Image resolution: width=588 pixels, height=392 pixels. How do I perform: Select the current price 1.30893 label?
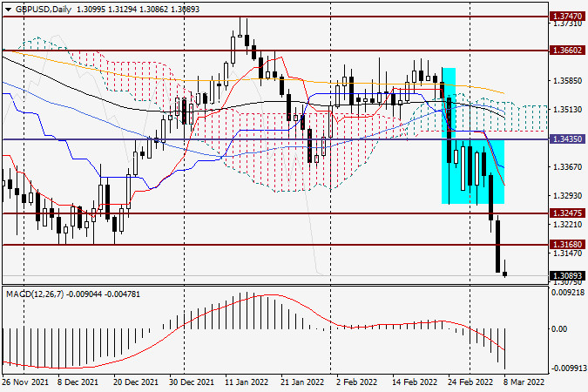[x=568, y=276]
